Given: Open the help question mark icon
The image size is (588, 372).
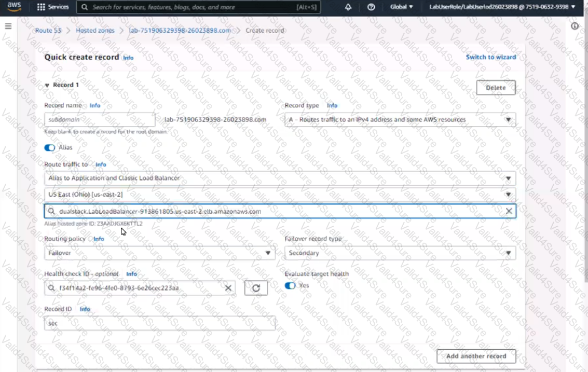Looking at the screenshot, I should [371, 7].
